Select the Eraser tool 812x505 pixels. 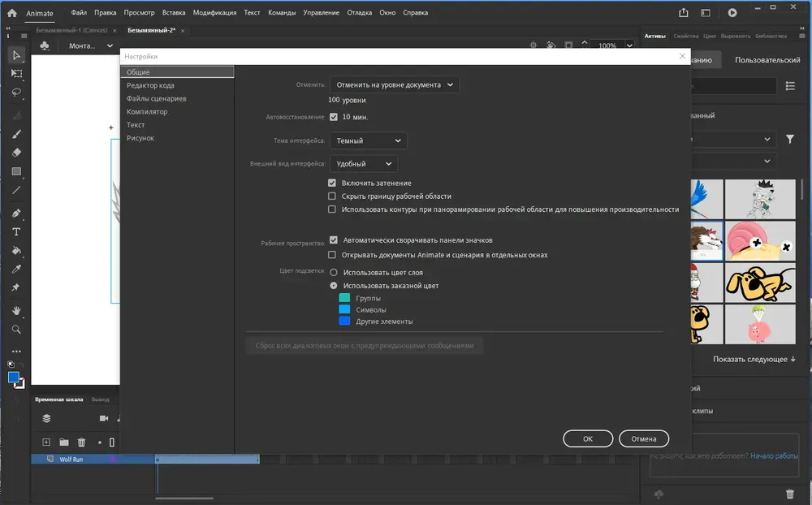point(16,153)
